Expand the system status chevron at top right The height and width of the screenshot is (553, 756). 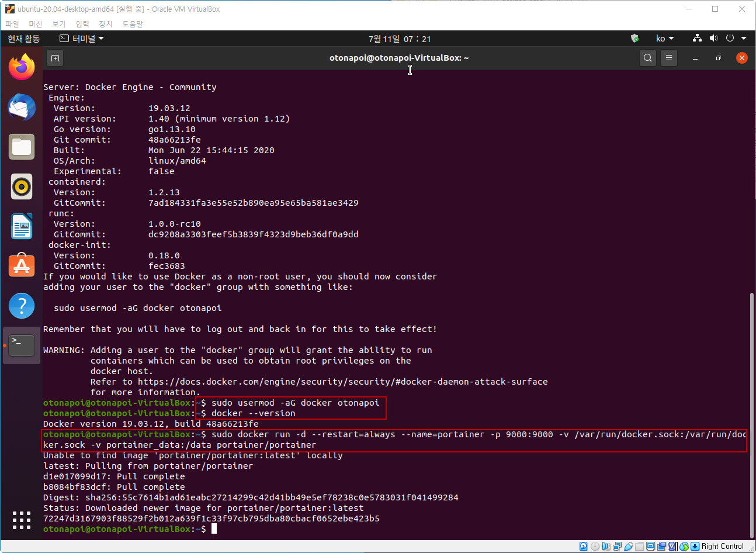(744, 38)
